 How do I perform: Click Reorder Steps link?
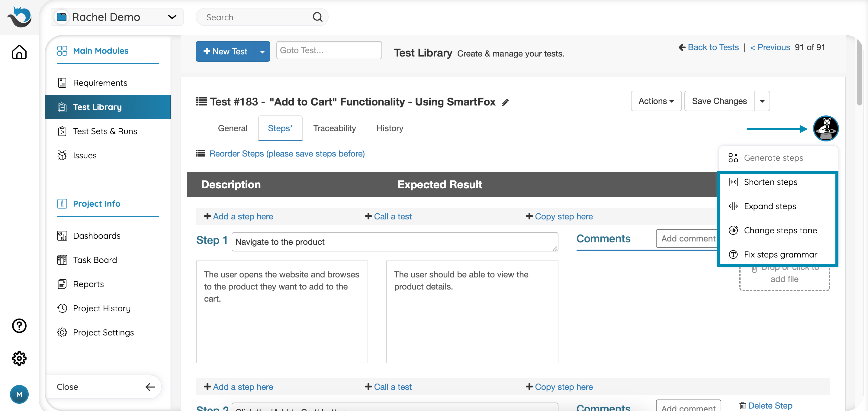287,154
